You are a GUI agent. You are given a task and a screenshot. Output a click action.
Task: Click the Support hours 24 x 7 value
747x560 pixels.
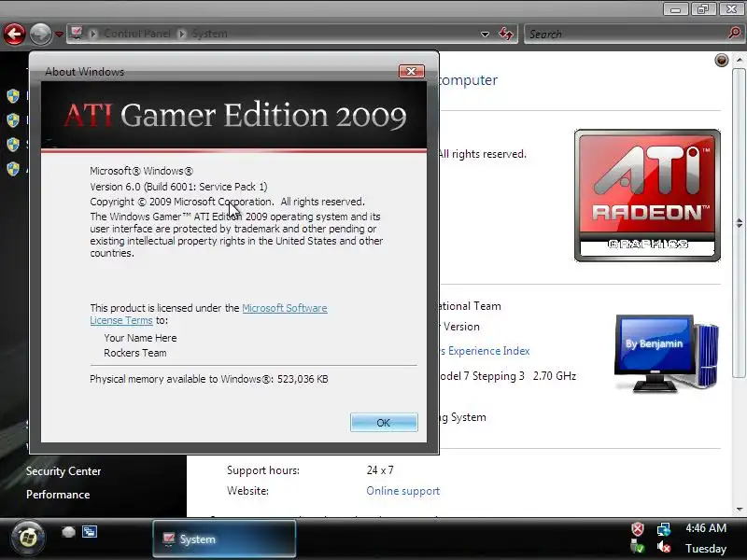[380, 470]
